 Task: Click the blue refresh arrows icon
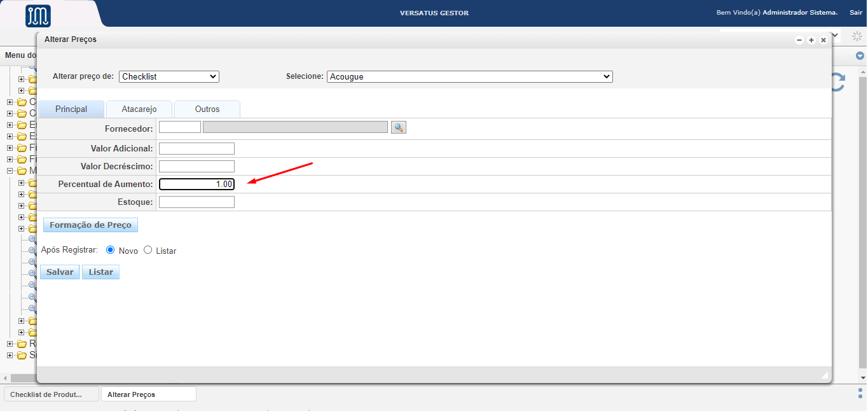pyautogui.click(x=838, y=81)
